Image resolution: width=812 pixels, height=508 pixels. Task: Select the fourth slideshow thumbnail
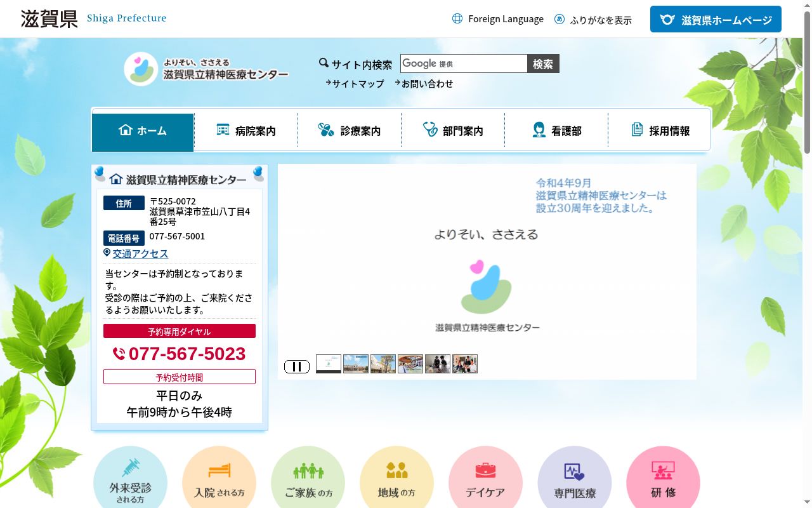point(410,364)
